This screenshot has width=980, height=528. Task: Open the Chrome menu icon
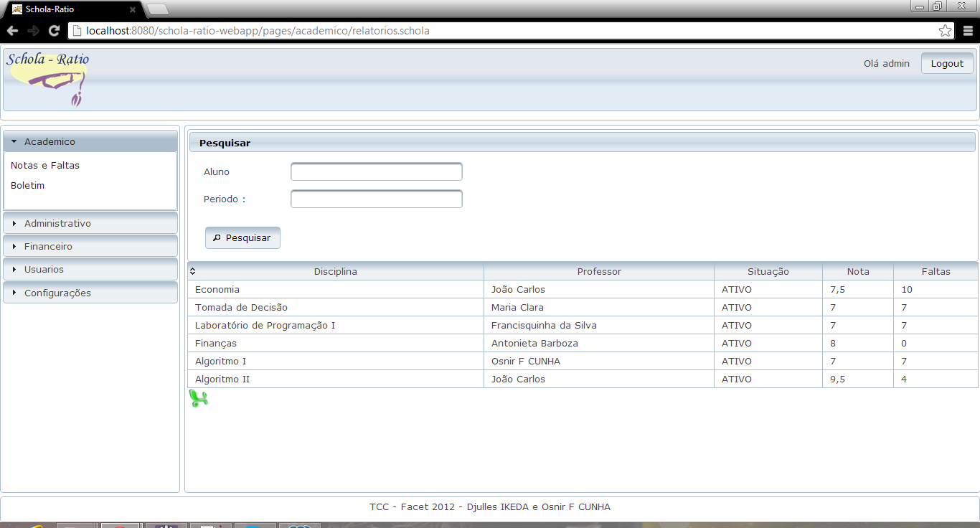coord(968,31)
